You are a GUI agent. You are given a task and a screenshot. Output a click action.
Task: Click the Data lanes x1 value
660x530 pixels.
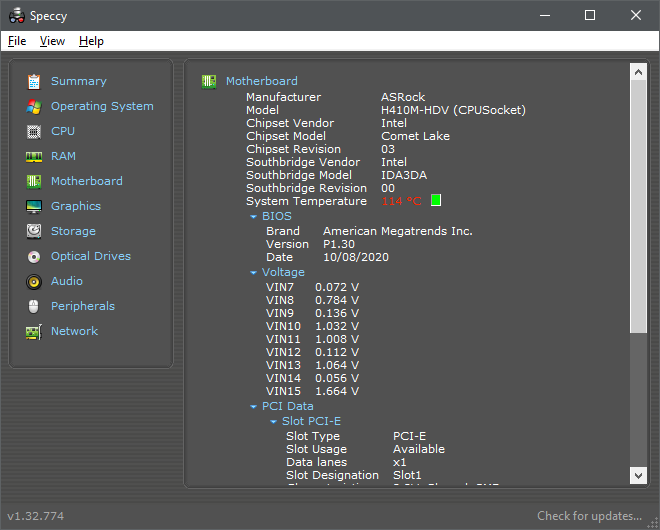[399, 462]
